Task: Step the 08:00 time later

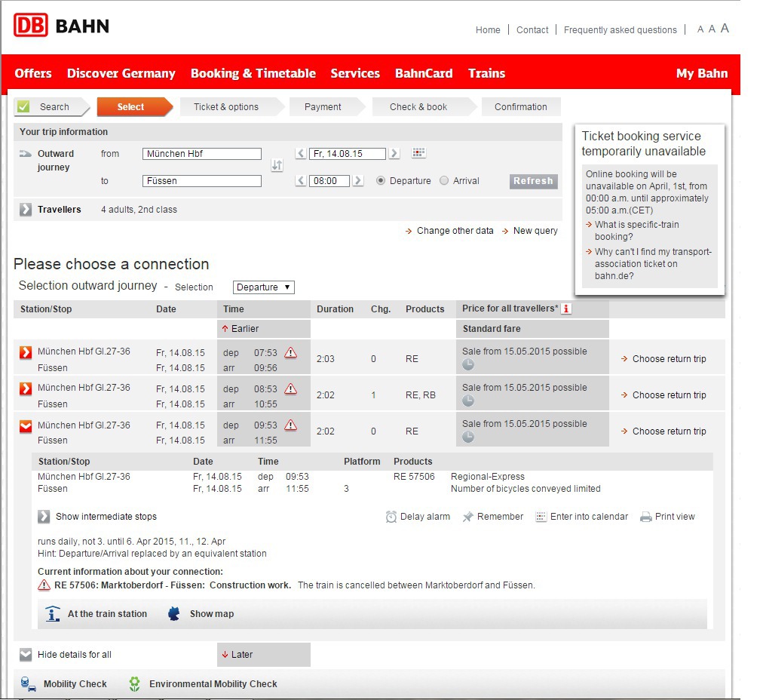Action: click(x=358, y=181)
